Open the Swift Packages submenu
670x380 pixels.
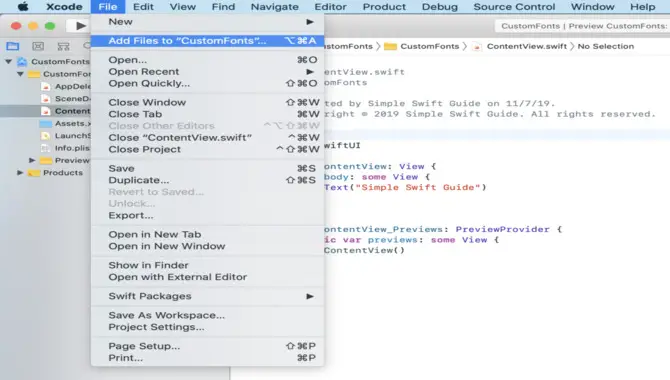[x=207, y=296]
